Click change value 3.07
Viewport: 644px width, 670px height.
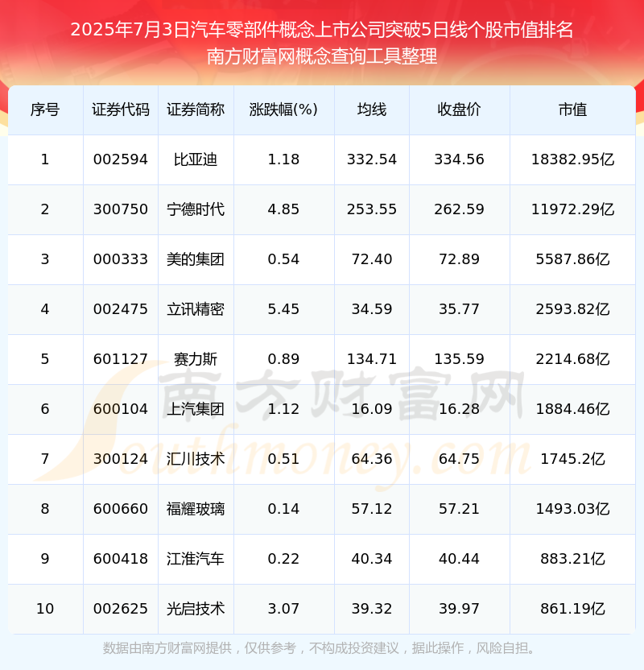coord(283,609)
